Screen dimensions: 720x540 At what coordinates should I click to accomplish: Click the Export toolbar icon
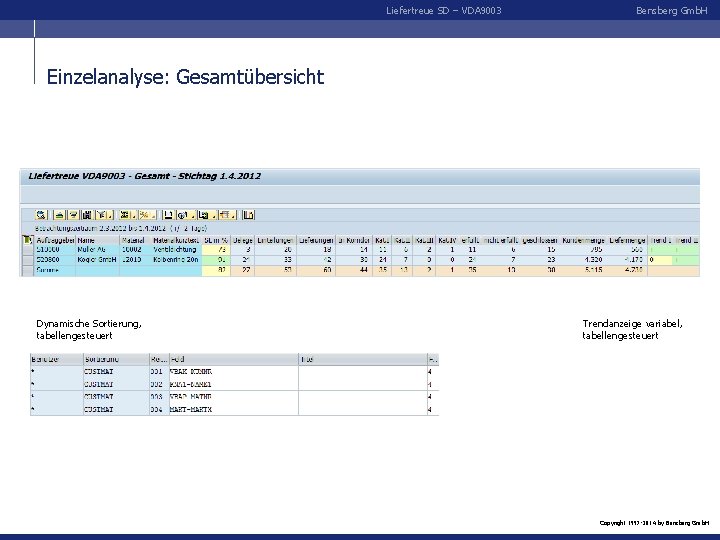204,215
